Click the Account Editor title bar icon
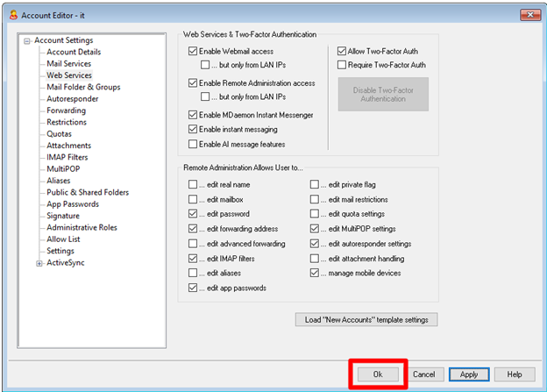 11,12
